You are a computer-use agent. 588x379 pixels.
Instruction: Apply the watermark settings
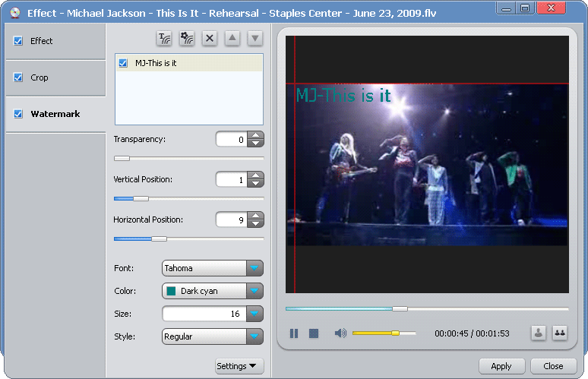(501, 366)
